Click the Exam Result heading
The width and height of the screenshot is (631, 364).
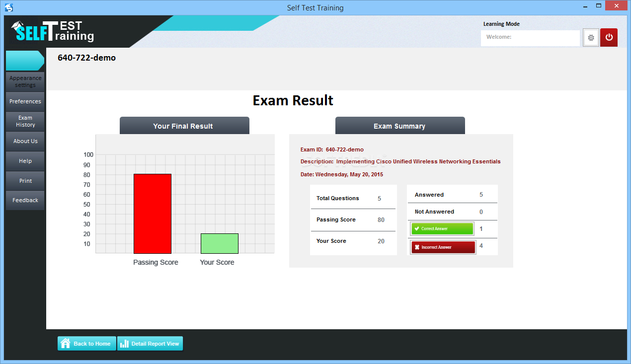coord(293,100)
